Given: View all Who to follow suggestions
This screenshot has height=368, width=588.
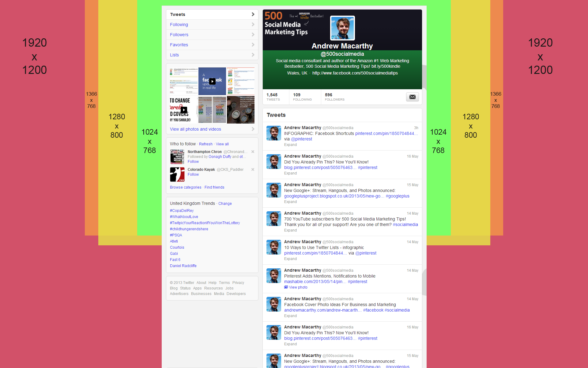Looking at the screenshot, I should tap(222, 144).
